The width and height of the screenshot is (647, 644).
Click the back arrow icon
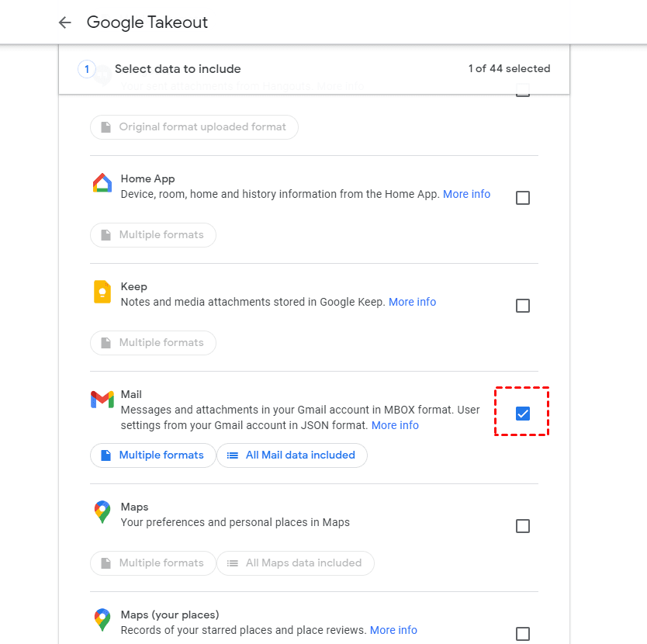pyautogui.click(x=64, y=23)
